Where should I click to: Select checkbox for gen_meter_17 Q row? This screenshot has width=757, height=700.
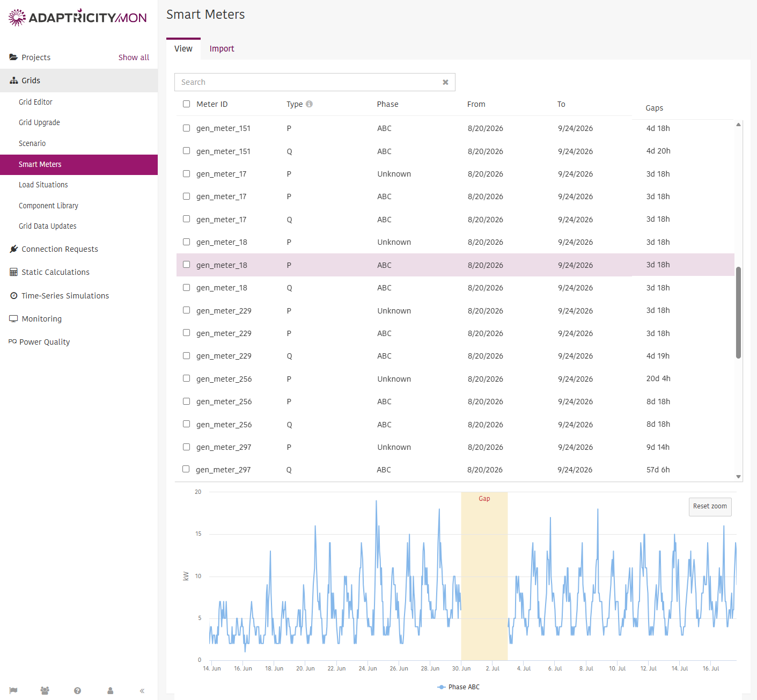pyautogui.click(x=186, y=219)
